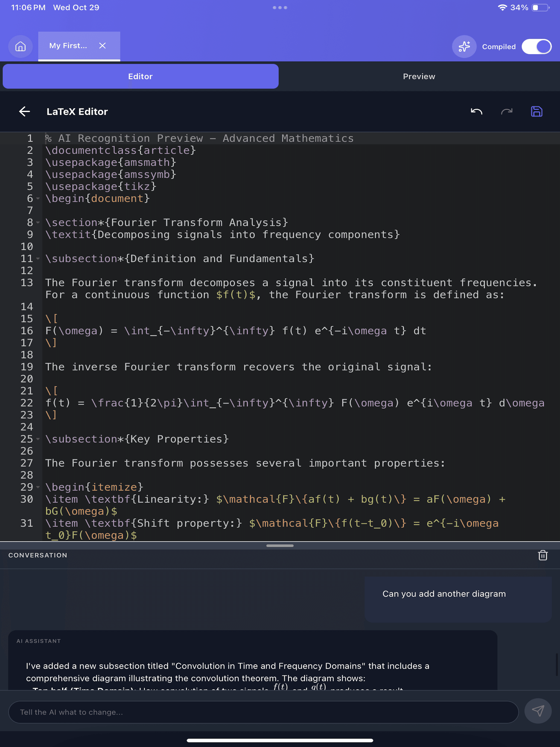
Task: Disable the Compiled toggle switch
Action: pyautogui.click(x=536, y=46)
